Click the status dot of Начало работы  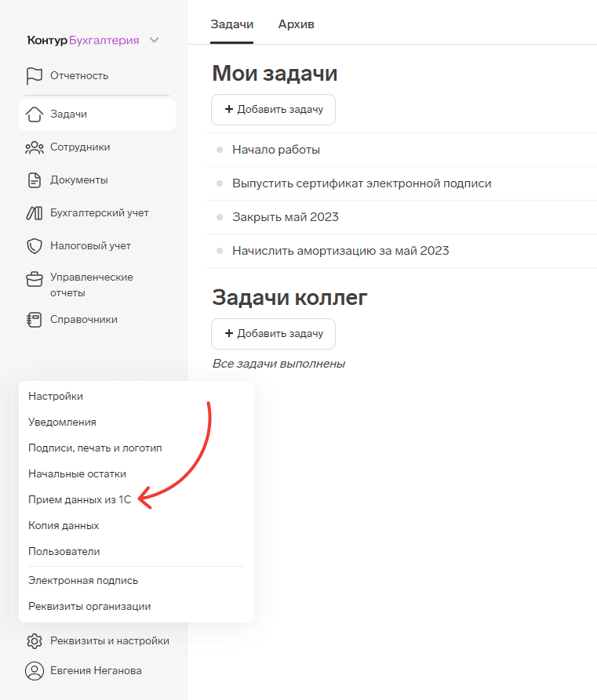pos(220,150)
